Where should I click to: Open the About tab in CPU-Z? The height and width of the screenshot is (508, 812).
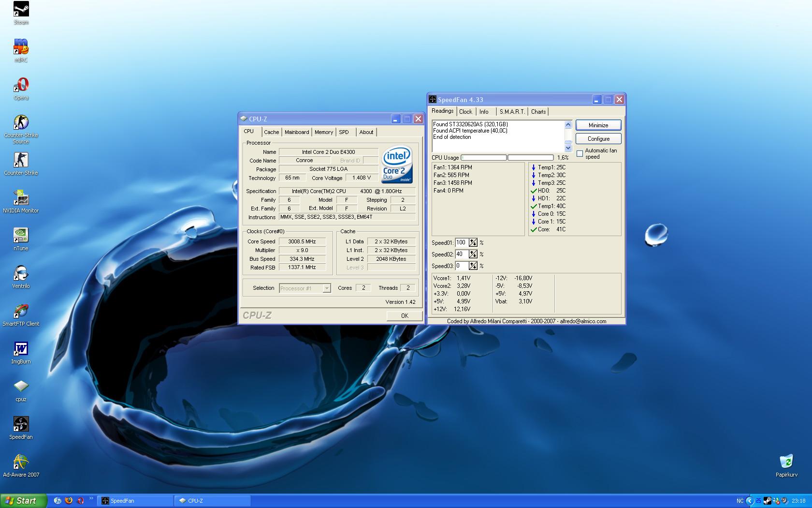[x=366, y=132]
